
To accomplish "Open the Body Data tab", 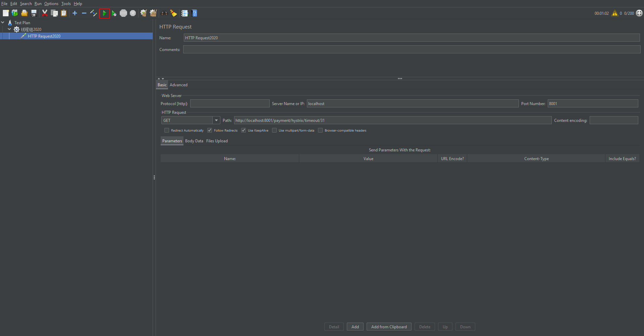I will (194, 141).
